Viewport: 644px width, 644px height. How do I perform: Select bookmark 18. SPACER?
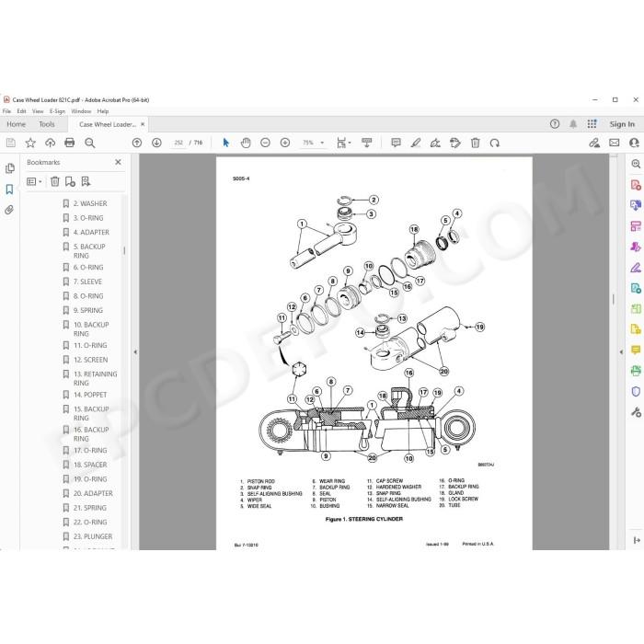[90, 465]
